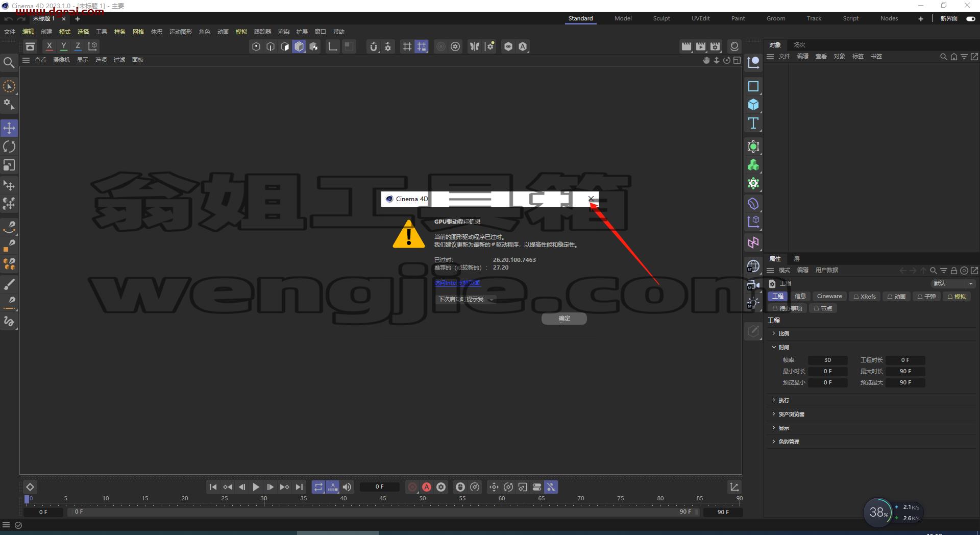The image size is (980, 535).
Task: Switch to Edges mode
Action: click(x=271, y=47)
